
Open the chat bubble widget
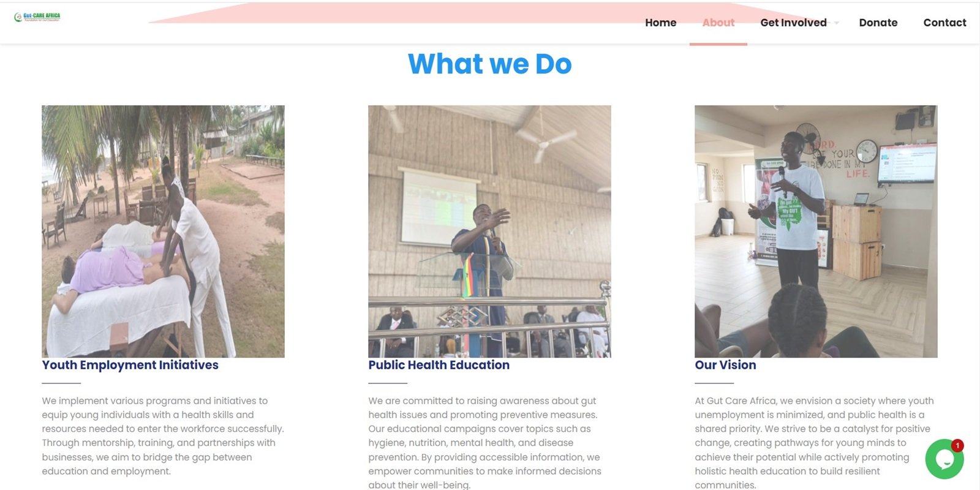coord(944,459)
